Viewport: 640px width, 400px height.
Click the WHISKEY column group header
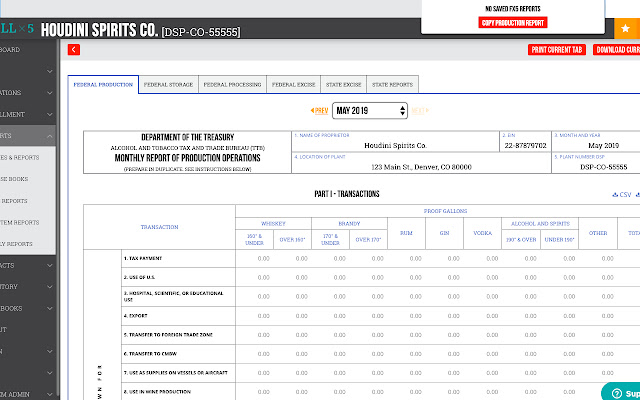(273, 224)
